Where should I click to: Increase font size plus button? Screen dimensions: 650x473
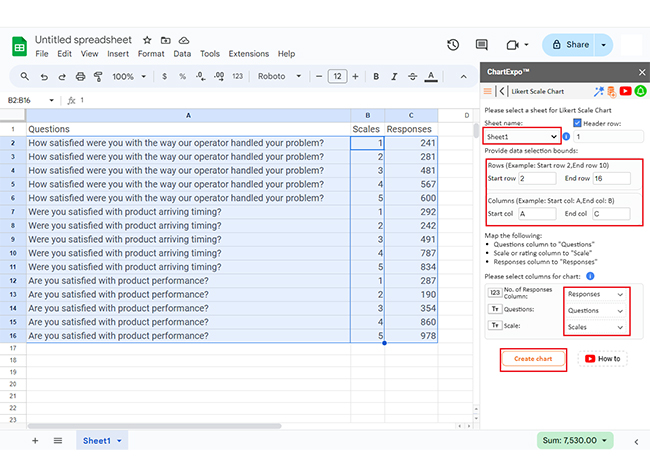(x=355, y=77)
